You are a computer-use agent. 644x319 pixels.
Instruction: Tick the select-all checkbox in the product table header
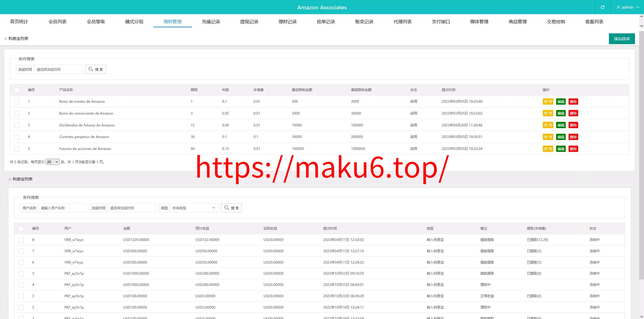coord(17,90)
